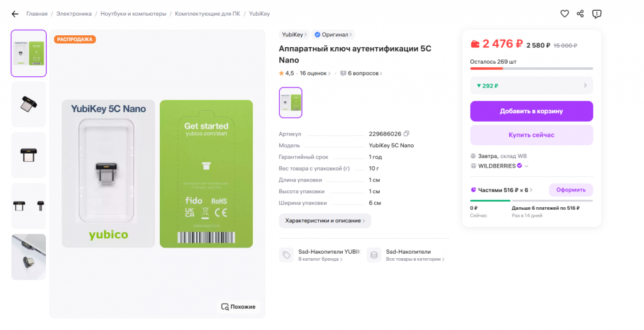The height and width of the screenshot is (330, 644).
Task: Click the star rating icon 4,5
Action: [281, 73]
